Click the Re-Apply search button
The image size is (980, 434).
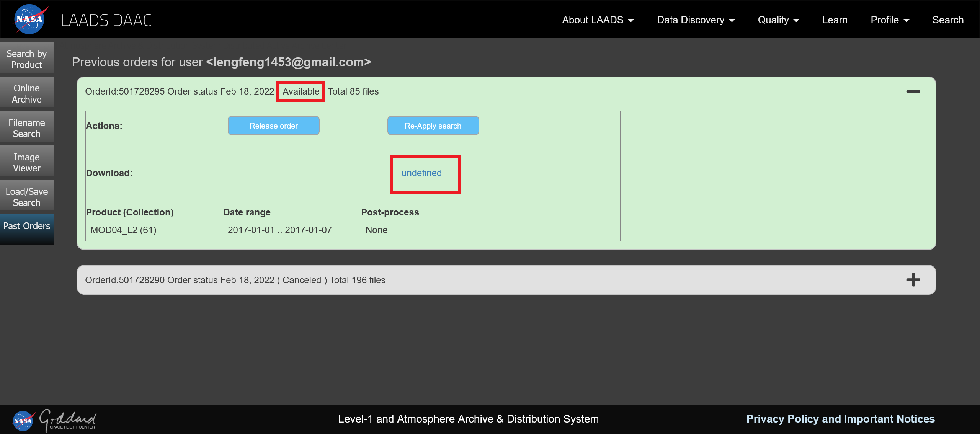pos(433,126)
